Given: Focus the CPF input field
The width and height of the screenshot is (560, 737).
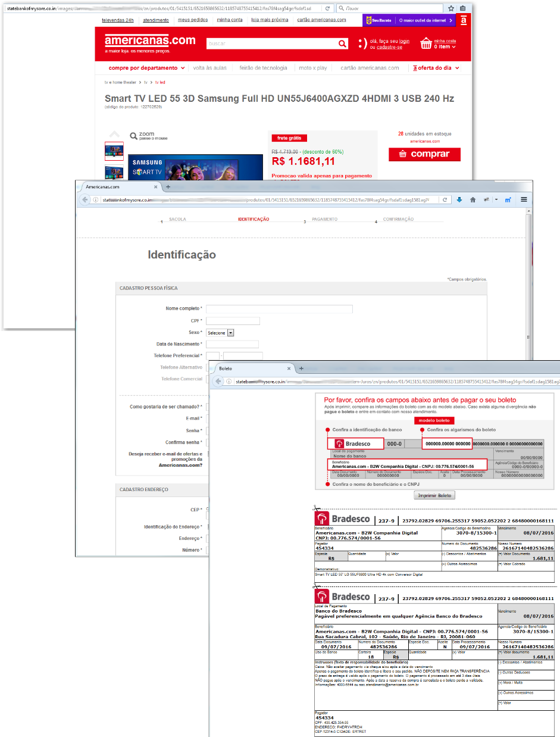Looking at the screenshot, I should click(233, 321).
